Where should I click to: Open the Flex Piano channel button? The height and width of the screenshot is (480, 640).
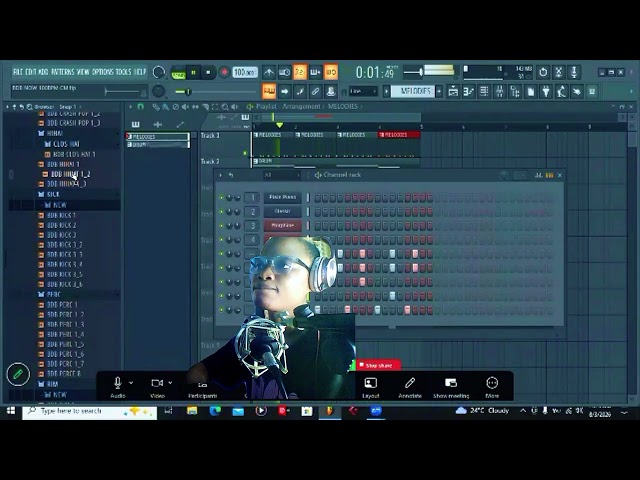(x=282, y=197)
